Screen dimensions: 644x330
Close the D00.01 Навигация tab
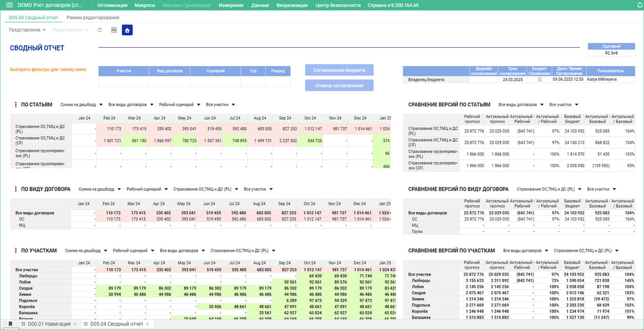[75, 324]
